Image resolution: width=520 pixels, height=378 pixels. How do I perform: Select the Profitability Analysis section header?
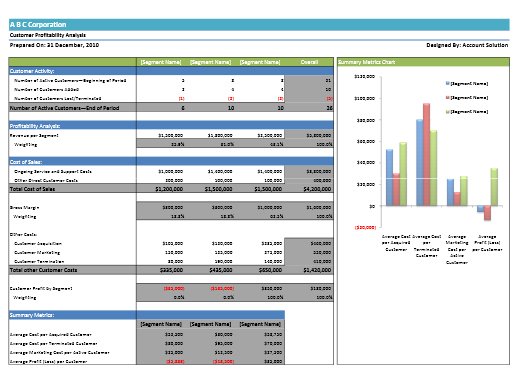(x=35, y=126)
